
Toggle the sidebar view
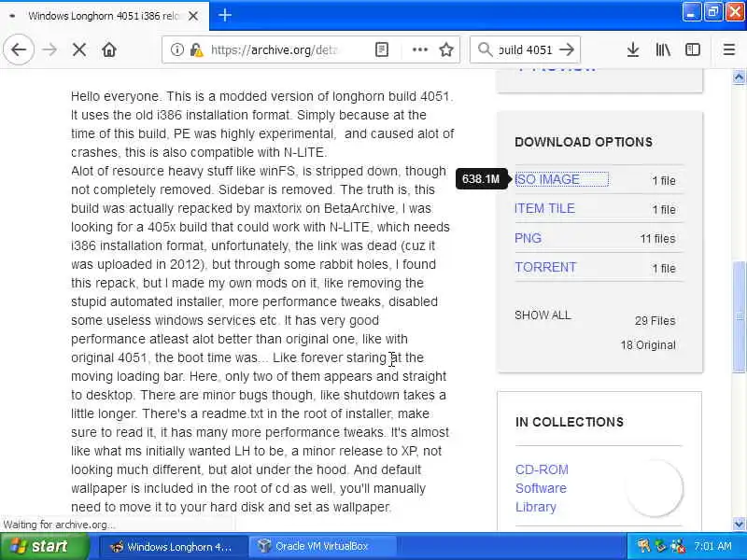693,49
